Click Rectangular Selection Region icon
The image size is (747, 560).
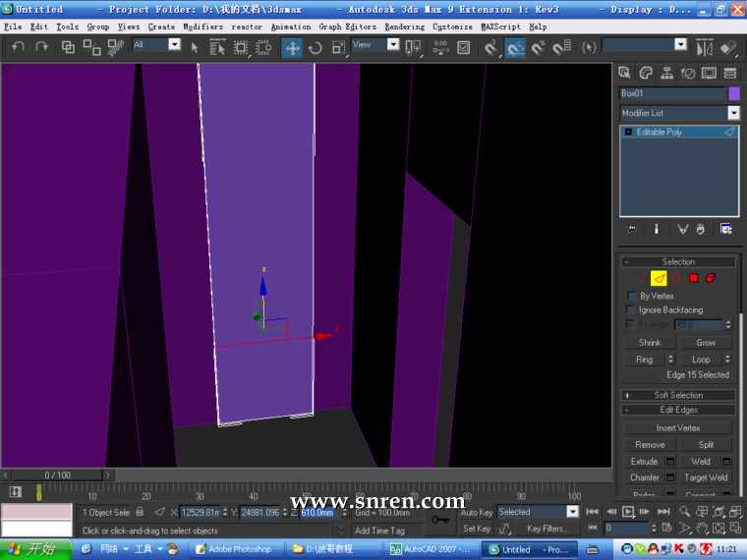(x=241, y=47)
